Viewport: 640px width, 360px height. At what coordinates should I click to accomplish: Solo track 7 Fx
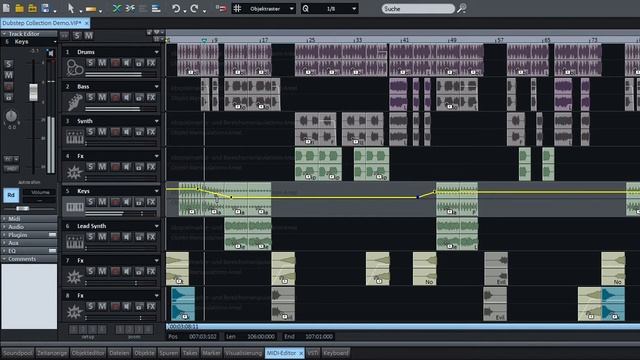coord(91,271)
